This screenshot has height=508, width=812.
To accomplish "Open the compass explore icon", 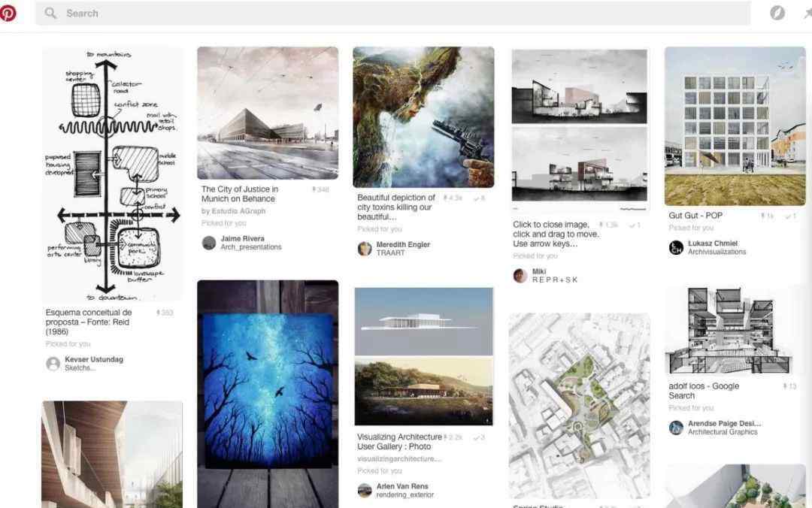I will (777, 13).
